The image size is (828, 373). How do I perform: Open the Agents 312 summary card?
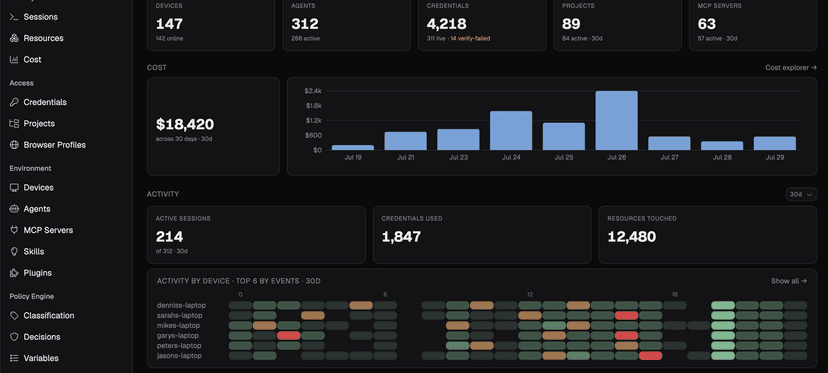click(x=346, y=23)
